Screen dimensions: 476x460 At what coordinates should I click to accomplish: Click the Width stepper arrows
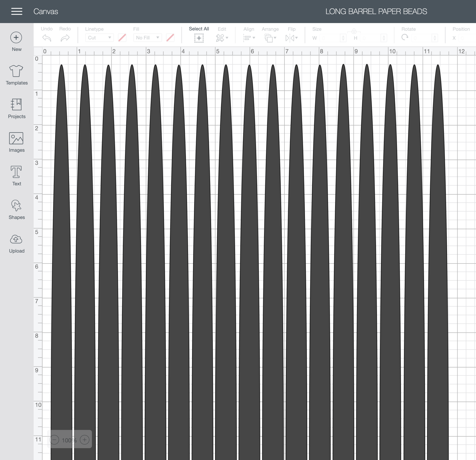tap(343, 38)
